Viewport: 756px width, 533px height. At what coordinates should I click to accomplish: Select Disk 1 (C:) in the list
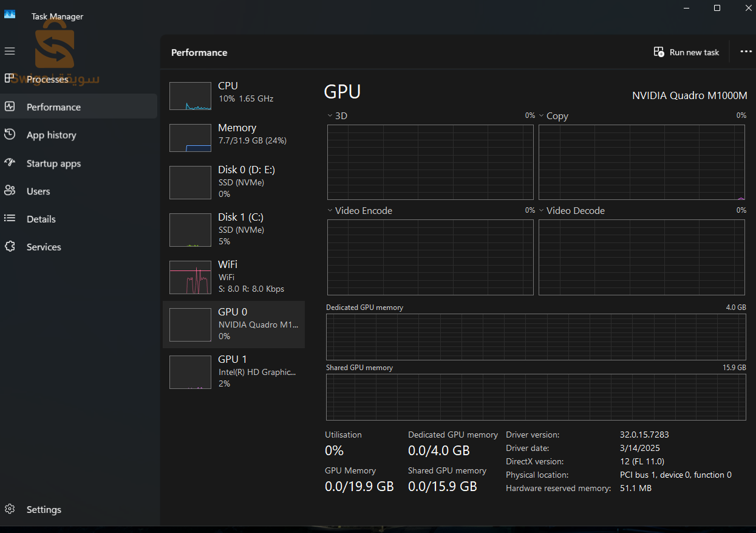pyautogui.click(x=234, y=229)
